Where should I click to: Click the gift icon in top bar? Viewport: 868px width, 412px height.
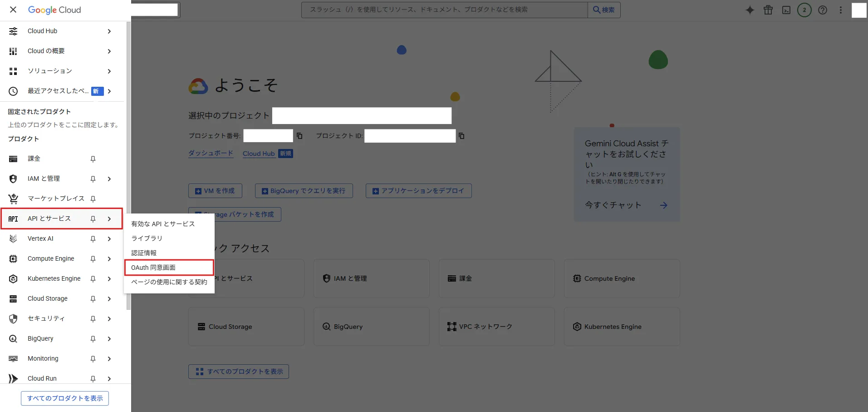tap(768, 10)
